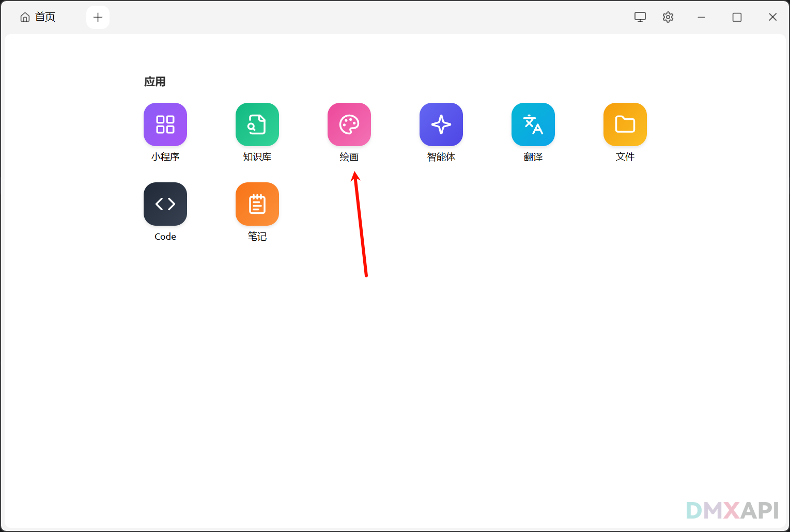Open settings via the gear icon
790x532 pixels.
(x=668, y=17)
